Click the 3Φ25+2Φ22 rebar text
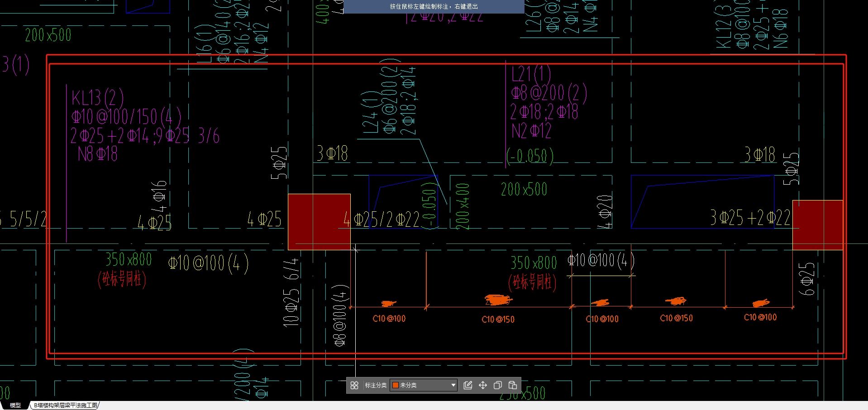Image resolution: width=868 pixels, height=410 pixels. 750,218
